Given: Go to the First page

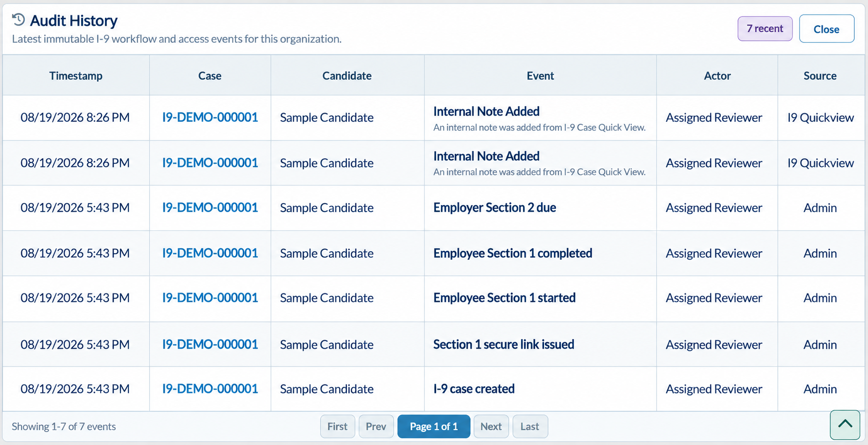Looking at the screenshot, I should [337, 426].
